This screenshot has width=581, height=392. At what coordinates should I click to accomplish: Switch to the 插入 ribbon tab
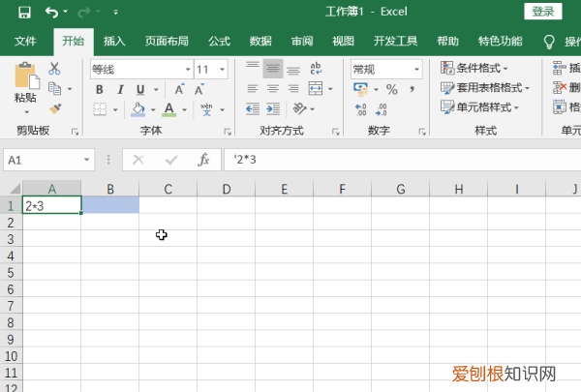coord(114,41)
